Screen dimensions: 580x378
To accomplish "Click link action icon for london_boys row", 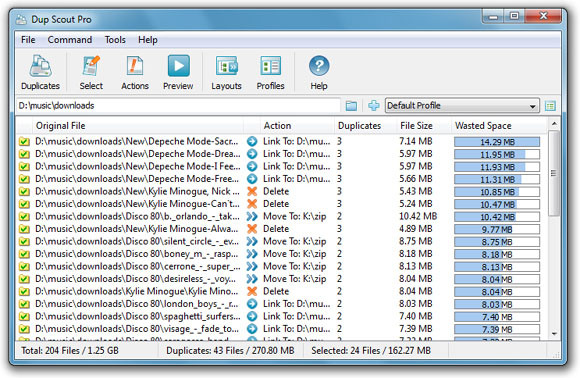I will coord(252,304).
